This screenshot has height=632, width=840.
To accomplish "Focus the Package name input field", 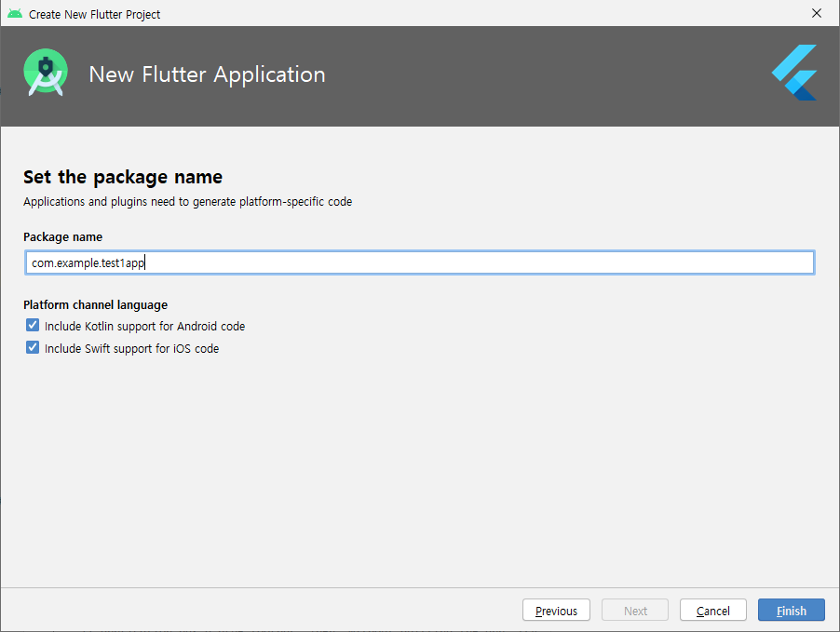I will pos(419,262).
